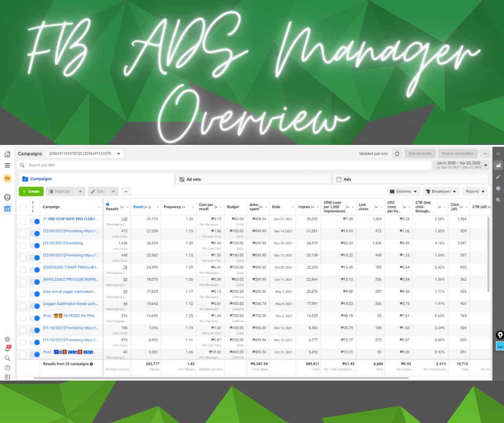The width and height of the screenshot is (504, 423).
Task: Click the pencil edit icon in right panel
Action: pos(498,177)
